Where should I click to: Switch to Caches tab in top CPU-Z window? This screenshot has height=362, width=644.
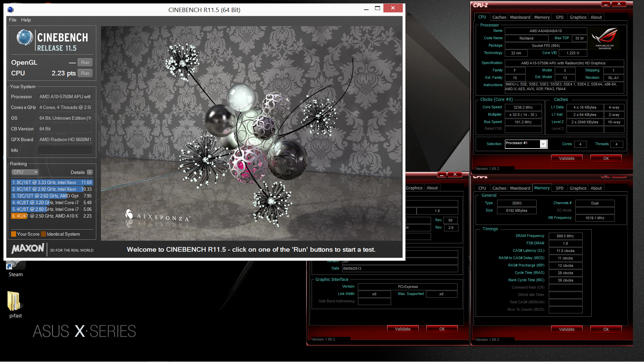coord(499,17)
